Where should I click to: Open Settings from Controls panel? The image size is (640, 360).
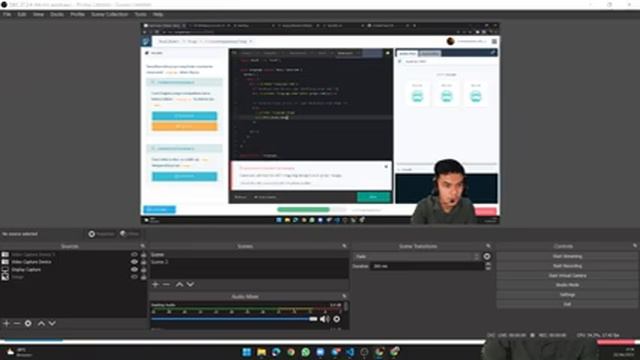(x=567, y=294)
